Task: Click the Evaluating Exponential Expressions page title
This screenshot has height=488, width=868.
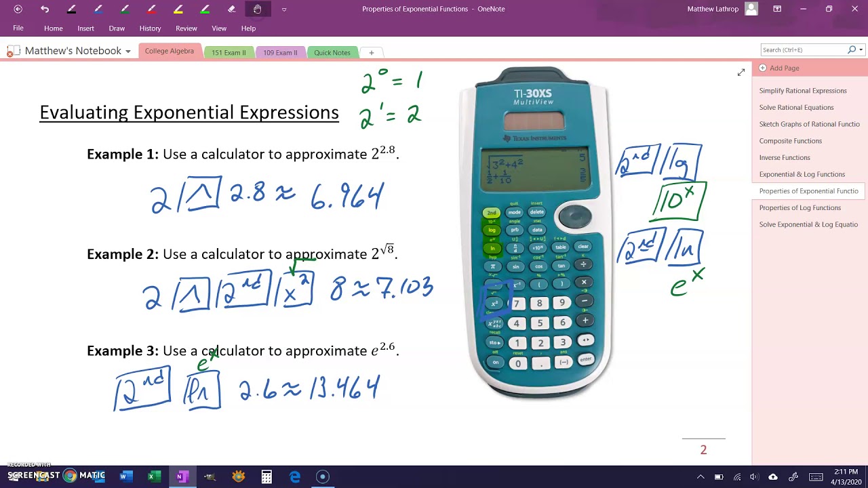Action: (189, 113)
